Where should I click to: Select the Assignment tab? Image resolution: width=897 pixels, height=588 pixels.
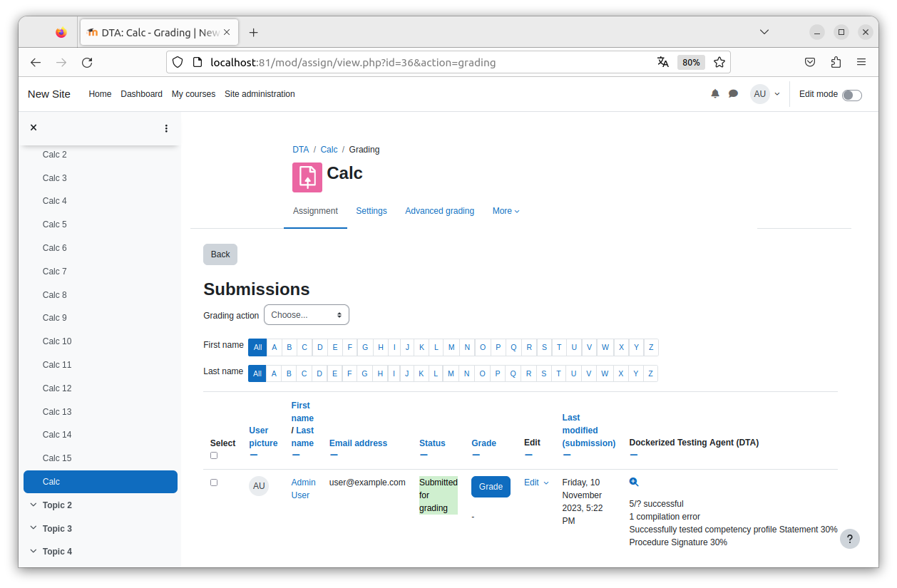point(315,211)
